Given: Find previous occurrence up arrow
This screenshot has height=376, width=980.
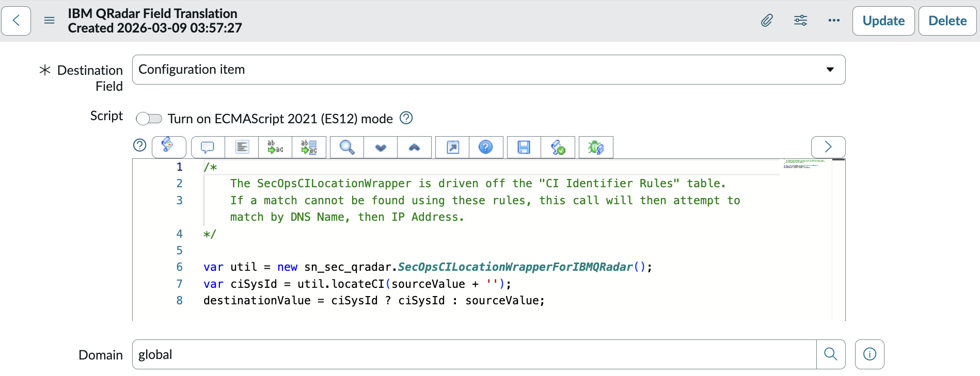Looking at the screenshot, I should 414,148.
